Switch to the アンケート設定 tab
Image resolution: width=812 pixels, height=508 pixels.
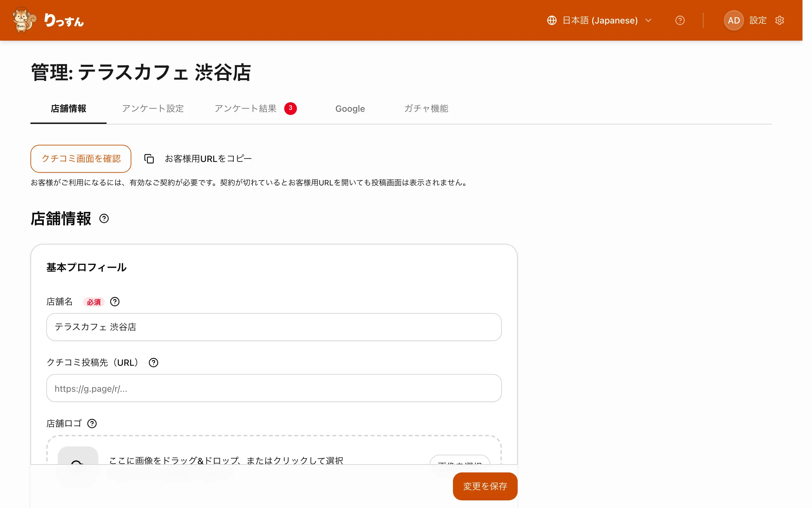[153, 109]
